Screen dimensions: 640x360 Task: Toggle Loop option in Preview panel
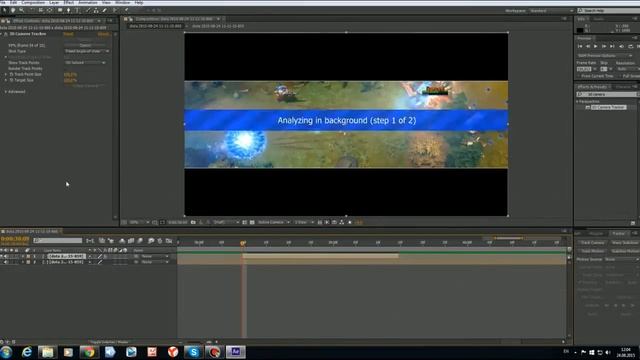coord(630,46)
